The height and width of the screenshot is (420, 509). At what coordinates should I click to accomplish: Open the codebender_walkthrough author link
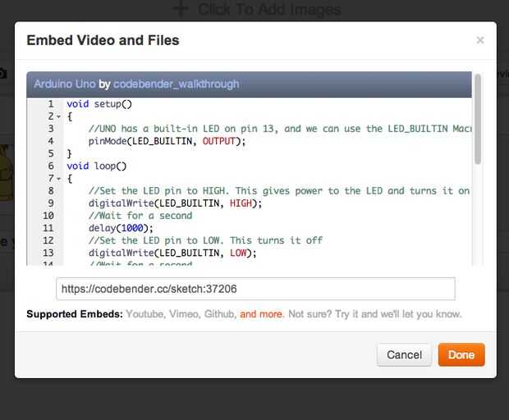177,84
